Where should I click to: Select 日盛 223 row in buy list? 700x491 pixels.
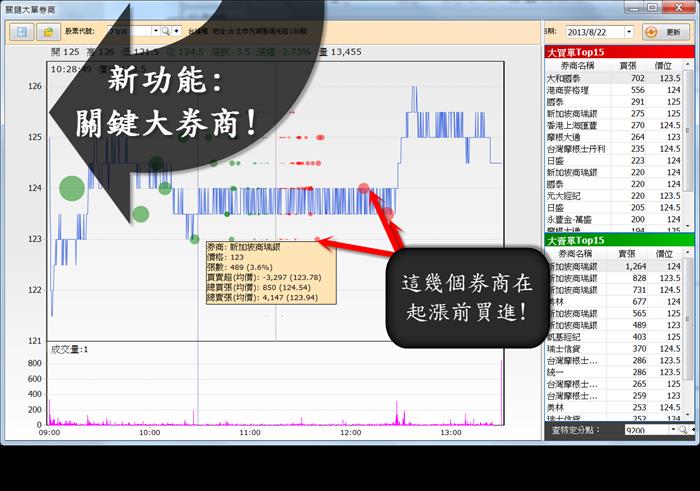coord(614,160)
